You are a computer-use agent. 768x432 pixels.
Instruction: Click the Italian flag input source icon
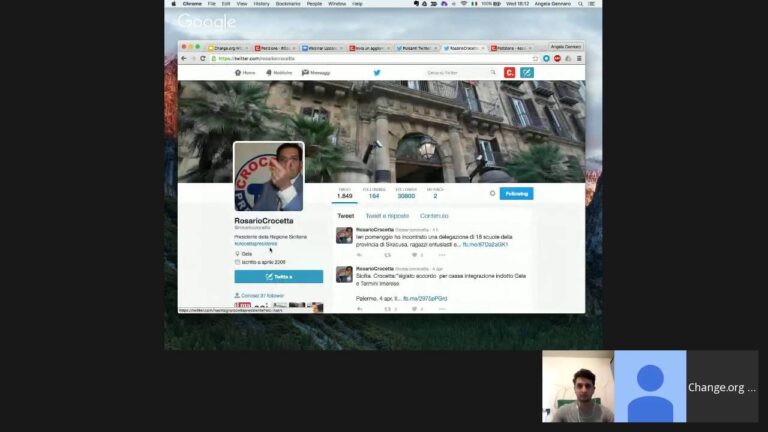[x=474, y=3]
